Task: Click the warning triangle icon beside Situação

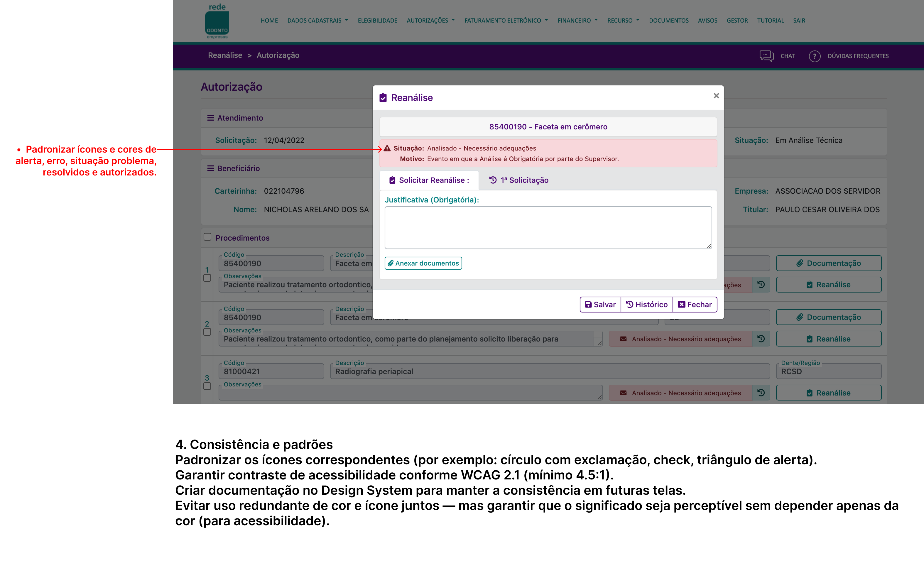Action: click(x=387, y=148)
